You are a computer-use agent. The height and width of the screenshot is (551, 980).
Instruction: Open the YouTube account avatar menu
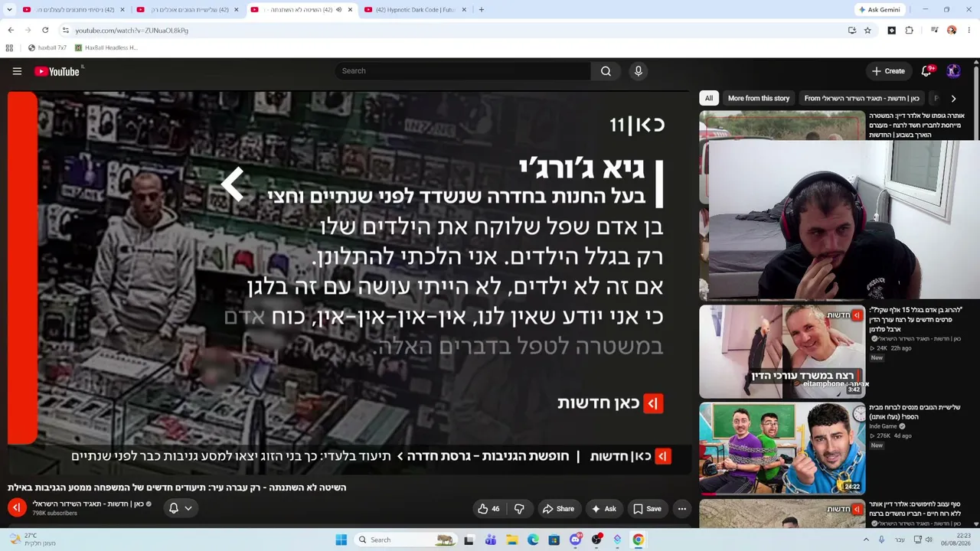pos(953,71)
